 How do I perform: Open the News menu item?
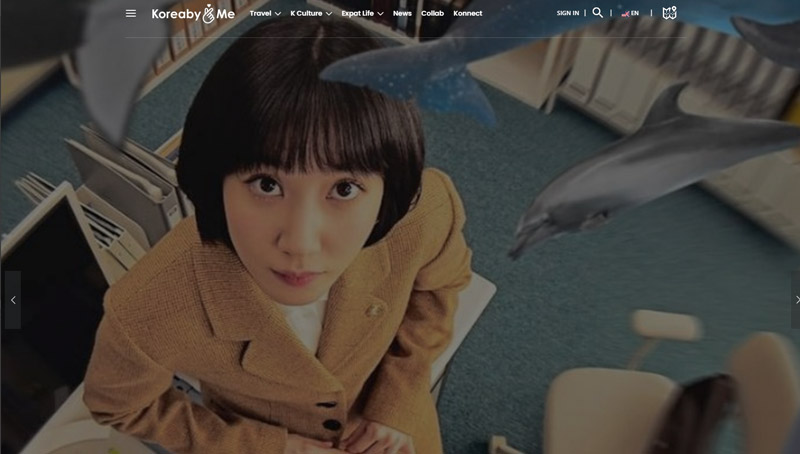(402, 13)
